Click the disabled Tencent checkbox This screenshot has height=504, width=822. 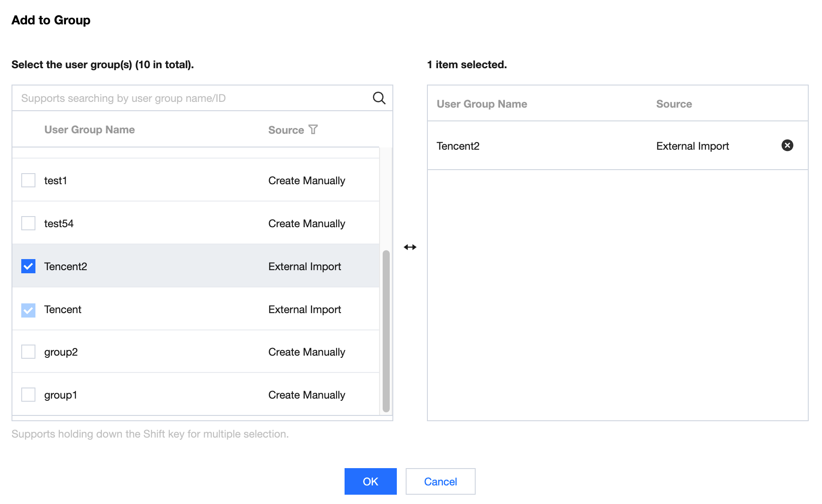point(28,310)
